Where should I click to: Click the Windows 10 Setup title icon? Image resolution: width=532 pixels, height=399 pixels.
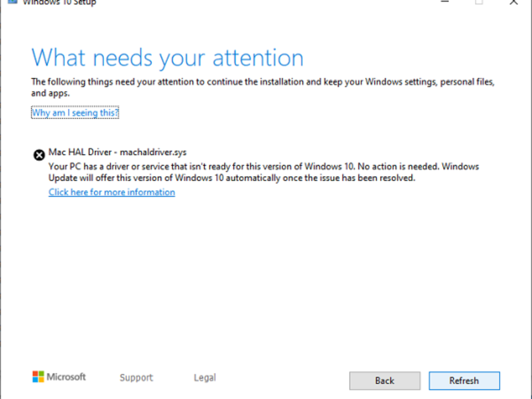(12, 2)
